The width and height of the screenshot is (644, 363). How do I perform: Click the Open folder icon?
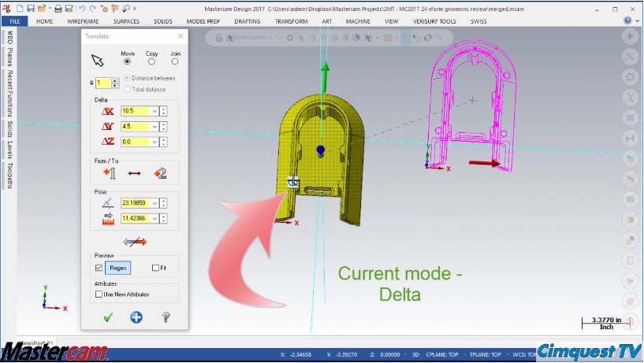[42, 8]
